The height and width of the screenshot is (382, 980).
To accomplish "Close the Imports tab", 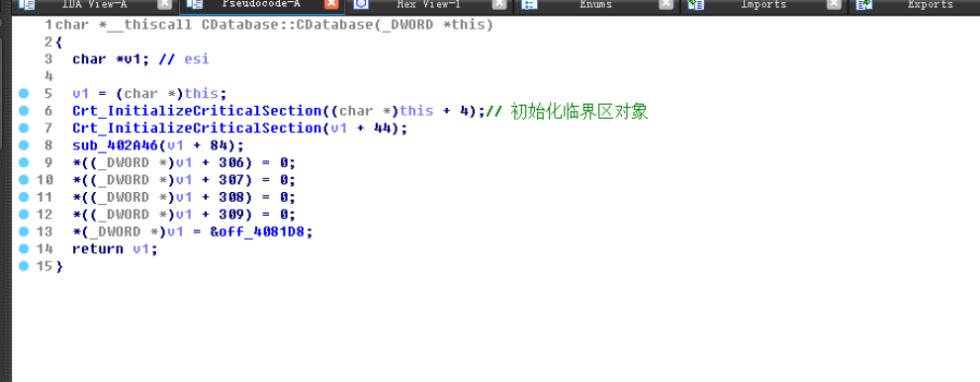I will 834,4.
